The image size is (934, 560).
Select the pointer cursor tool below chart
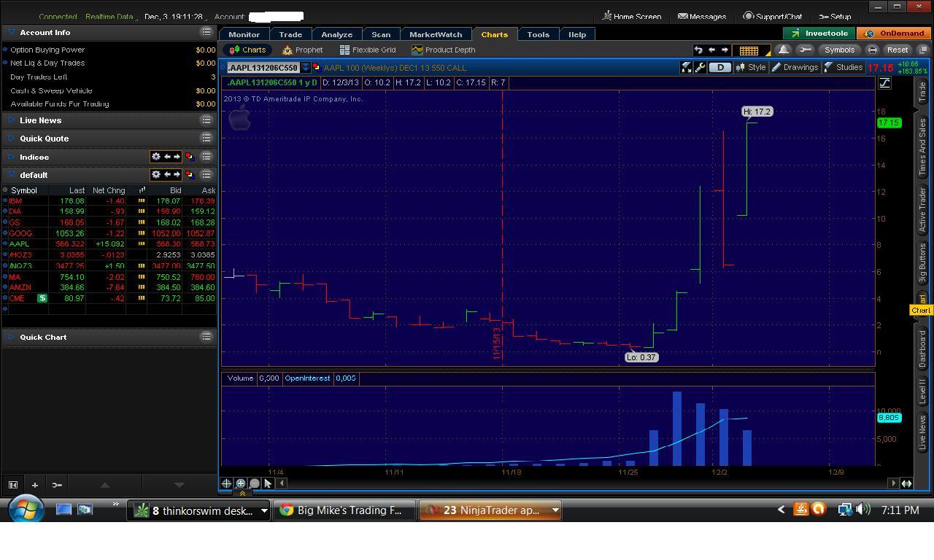coord(268,483)
